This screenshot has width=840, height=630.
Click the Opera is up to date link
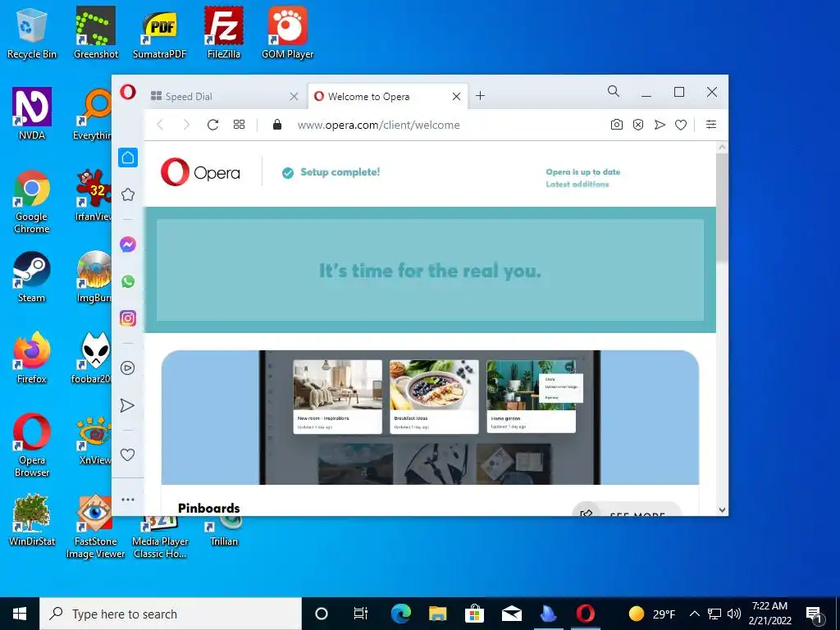(x=583, y=172)
